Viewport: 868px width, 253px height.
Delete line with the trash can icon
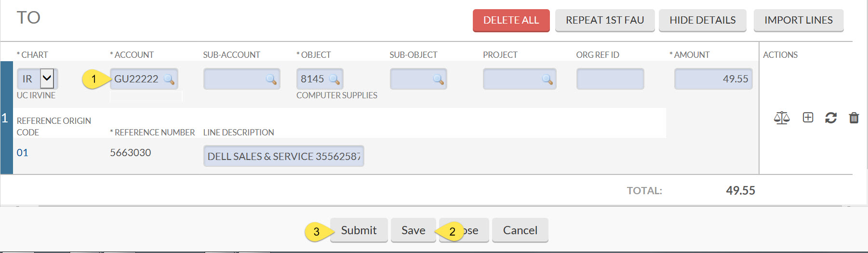tap(854, 118)
